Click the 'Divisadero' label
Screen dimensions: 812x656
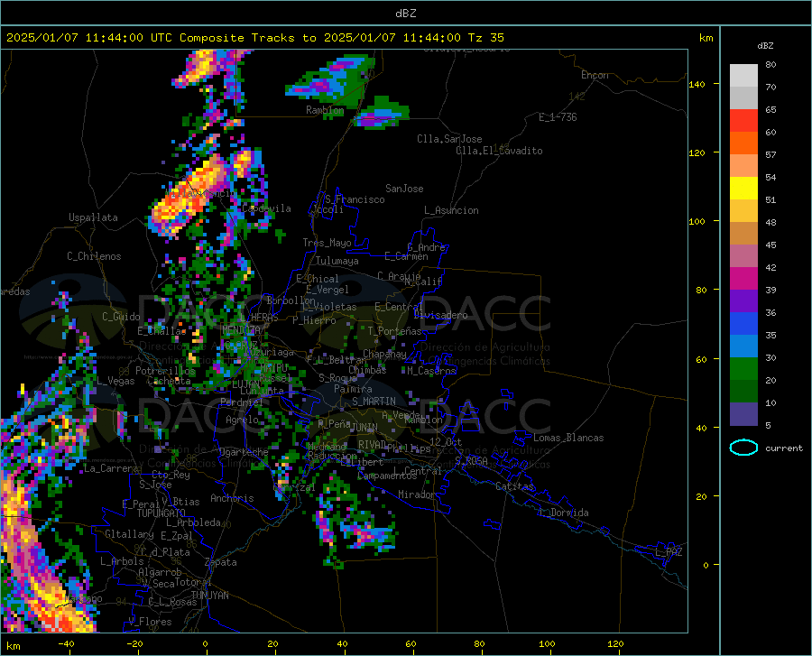(x=440, y=315)
